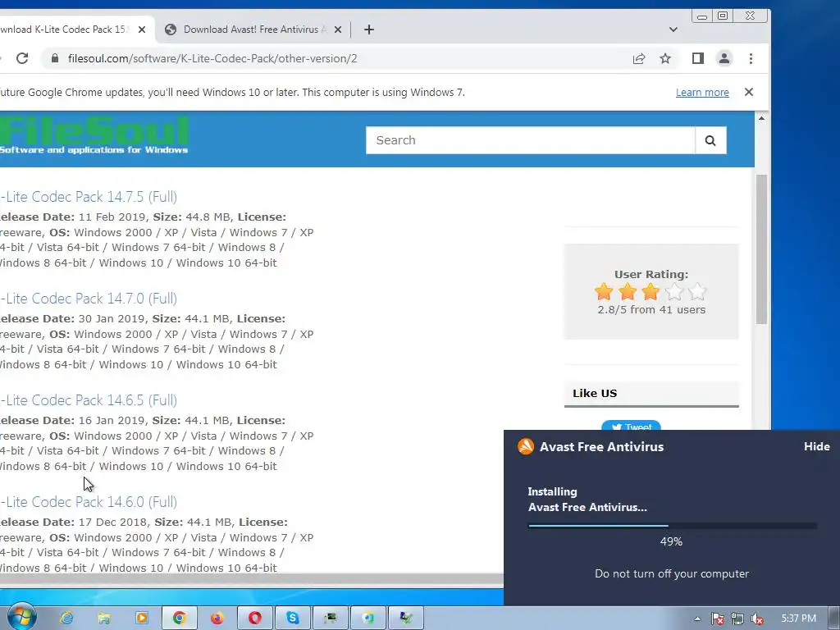The width and height of the screenshot is (840, 630).
Task: Open the Windows Start orb
Action: pos(22,617)
